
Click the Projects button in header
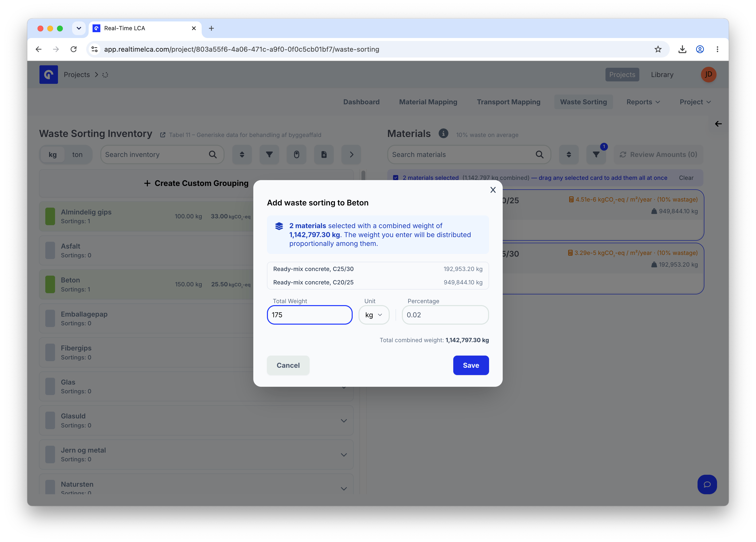click(x=622, y=74)
